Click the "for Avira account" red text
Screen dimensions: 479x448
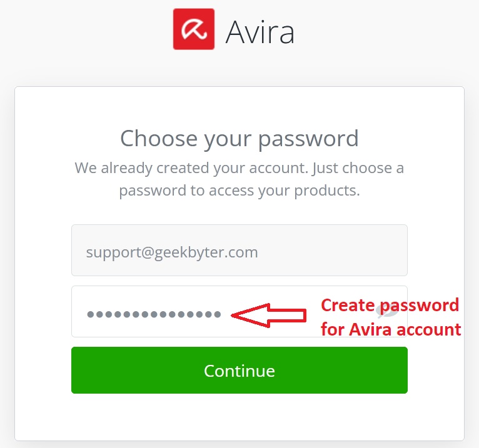click(x=391, y=329)
